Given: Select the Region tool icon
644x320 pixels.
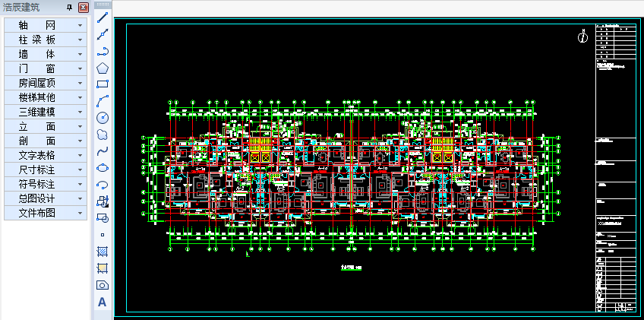Looking at the screenshot, I should click(103, 285).
